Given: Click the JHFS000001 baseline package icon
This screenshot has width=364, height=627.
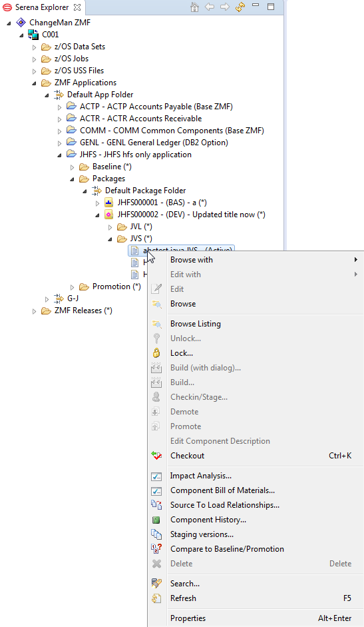Looking at the screenshot, I should point(108,203).
